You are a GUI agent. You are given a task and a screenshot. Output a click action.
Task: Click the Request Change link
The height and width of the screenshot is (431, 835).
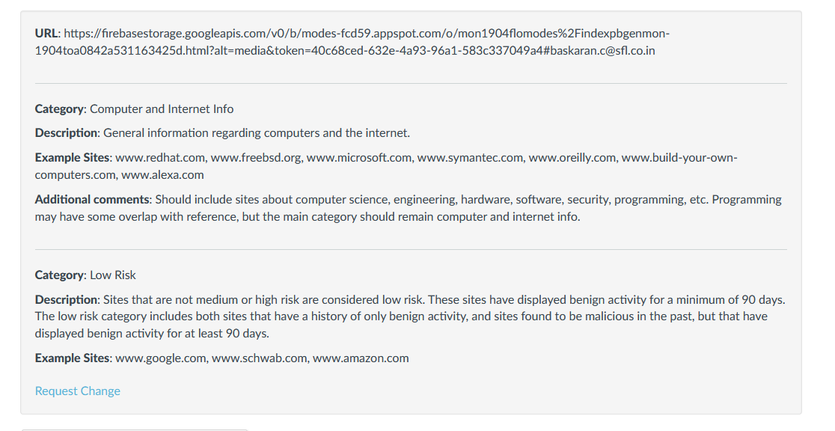[77, 391]
